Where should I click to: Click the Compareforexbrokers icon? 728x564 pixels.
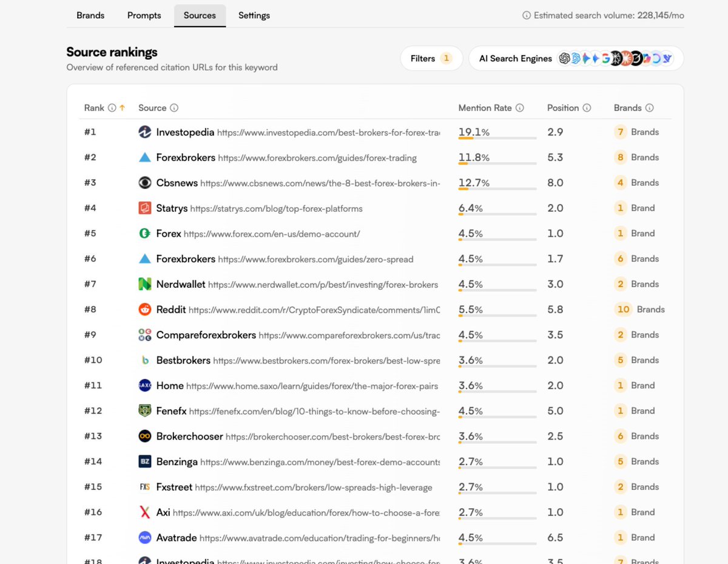pyautogui.click(x=144, y=335)
